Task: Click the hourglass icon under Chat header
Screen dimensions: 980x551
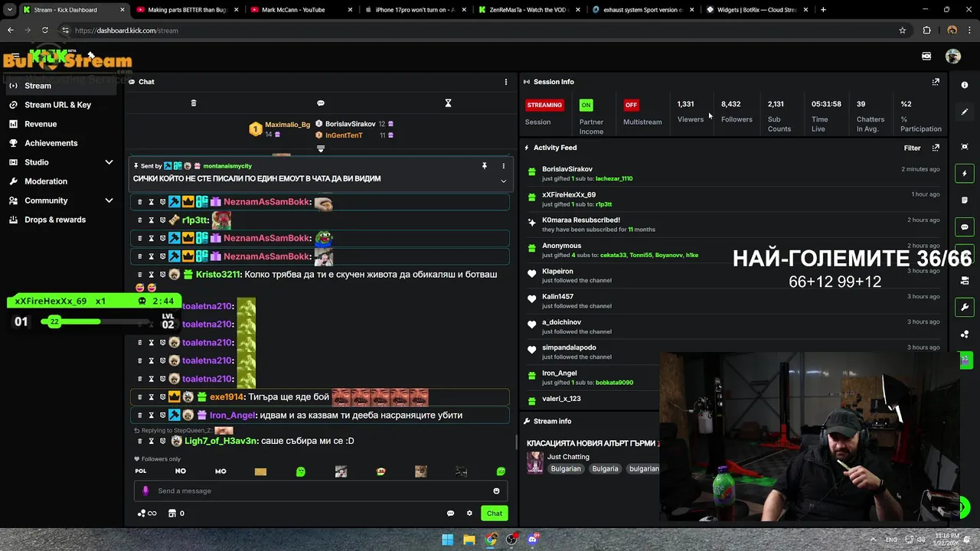Action: 449,103
